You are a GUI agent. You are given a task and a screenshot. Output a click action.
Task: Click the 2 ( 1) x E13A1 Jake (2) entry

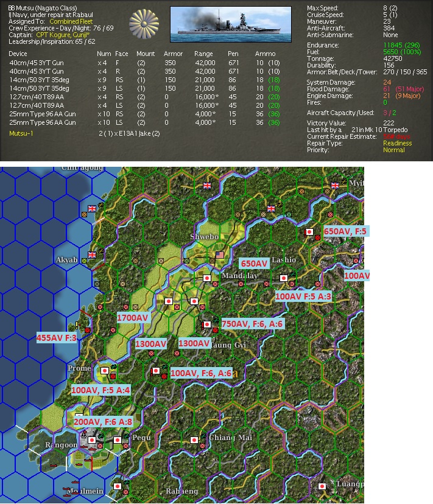(x=129, y=133)
